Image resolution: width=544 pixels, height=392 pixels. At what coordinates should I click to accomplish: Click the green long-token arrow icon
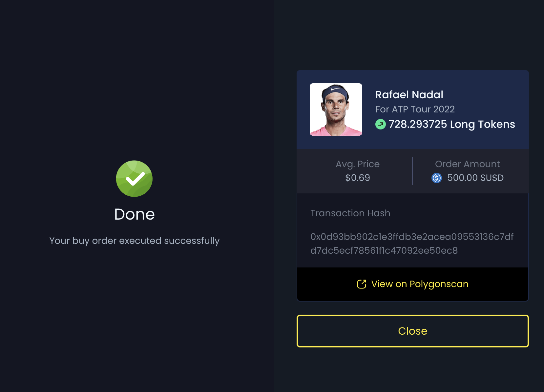click(x=381, y=124)
